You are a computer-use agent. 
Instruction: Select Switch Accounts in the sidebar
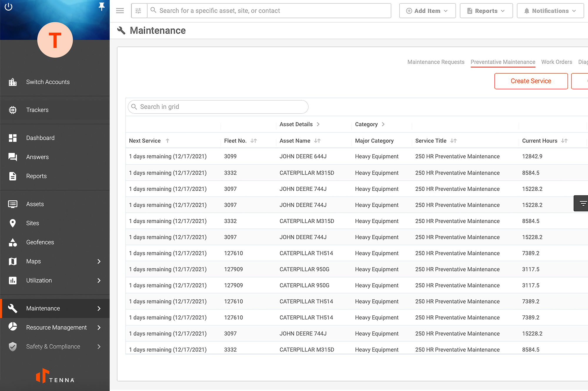(x=48, y=82)
